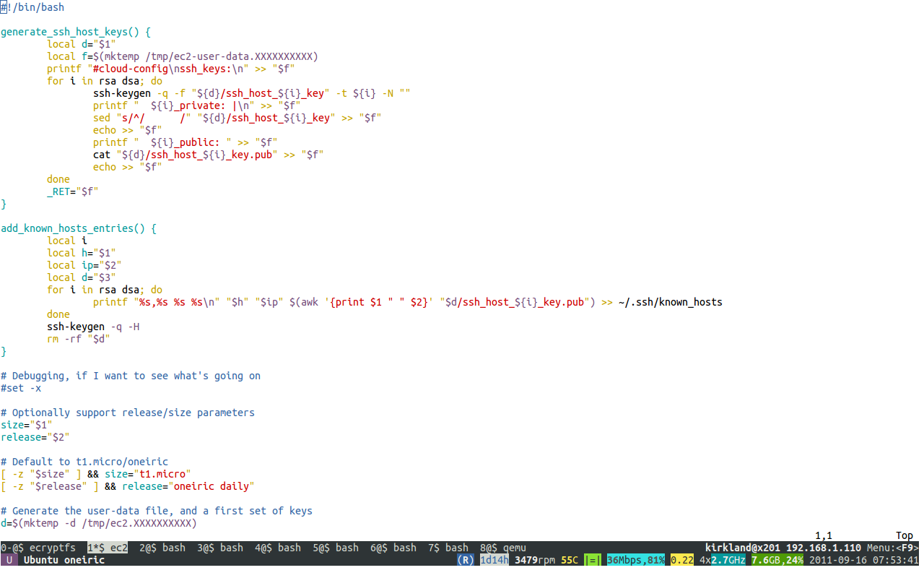Image resolution: width=924 pixels, height=578 pixels.
Task: Switch to the 5@$ bash window
Action: coord(336,548)
